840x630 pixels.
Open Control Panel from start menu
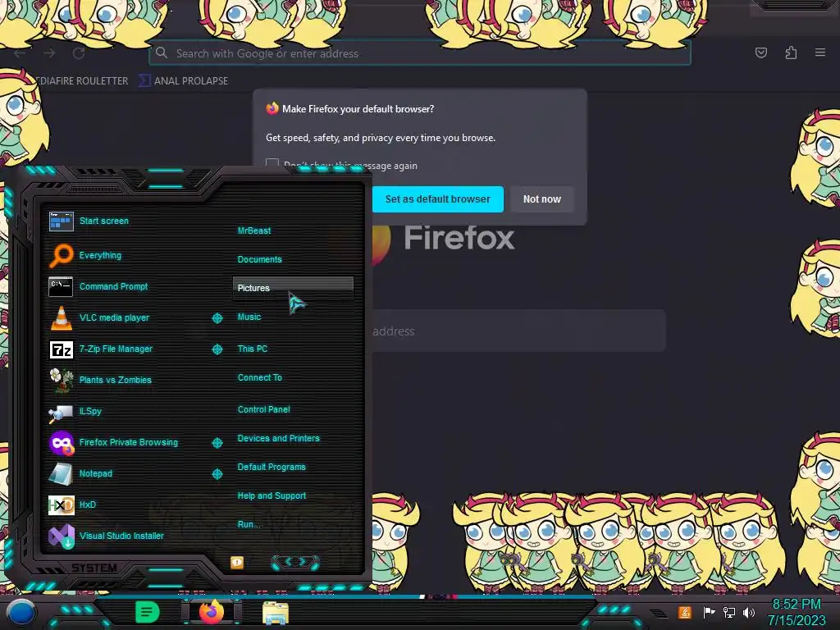(263, 409)
